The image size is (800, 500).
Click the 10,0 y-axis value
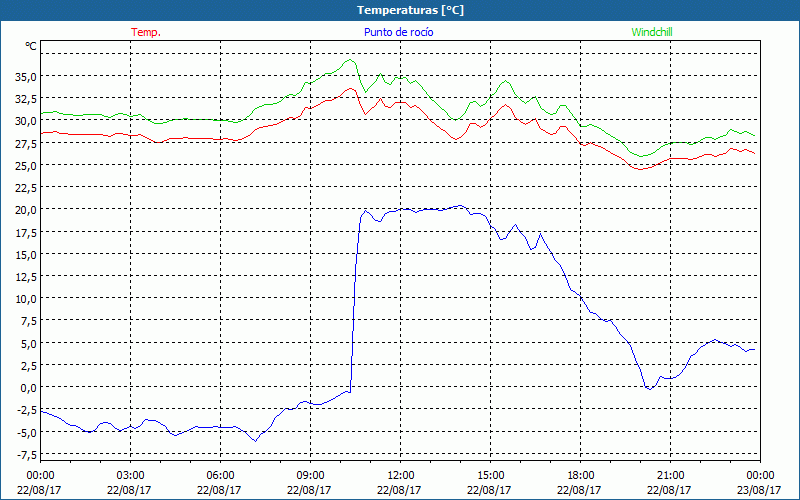27,298
